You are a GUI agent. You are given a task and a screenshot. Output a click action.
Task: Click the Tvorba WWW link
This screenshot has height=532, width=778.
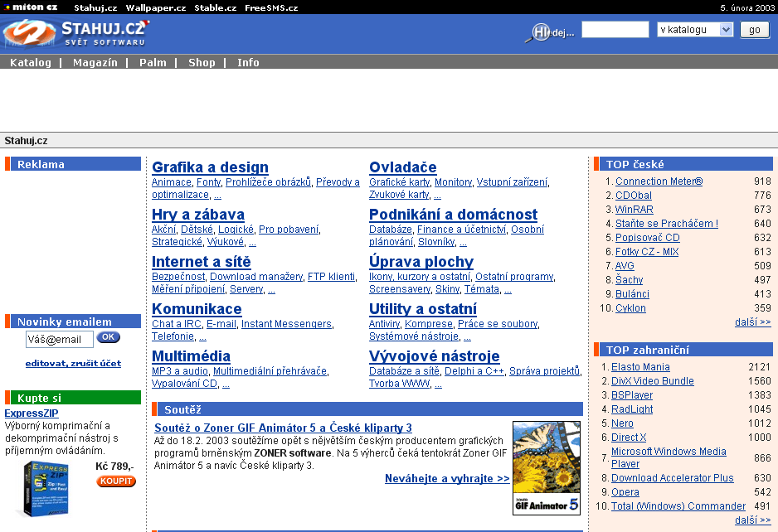coord(400,384)
